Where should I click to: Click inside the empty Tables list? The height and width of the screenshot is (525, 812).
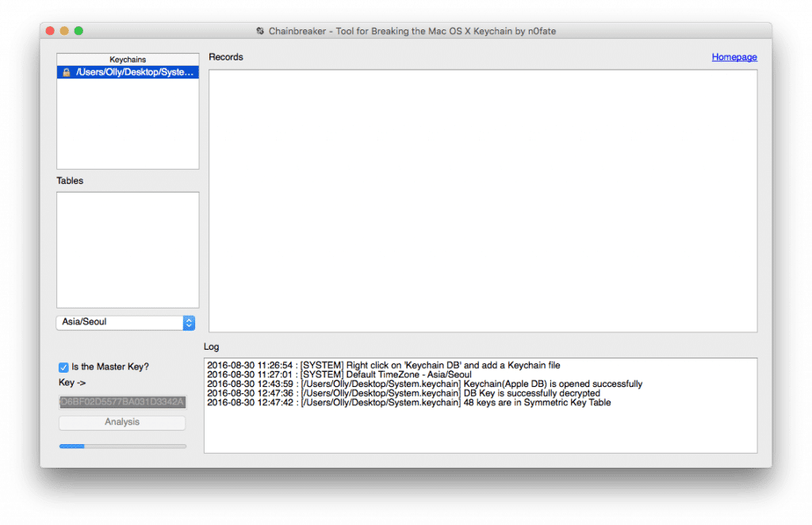[x=127, y=250]
